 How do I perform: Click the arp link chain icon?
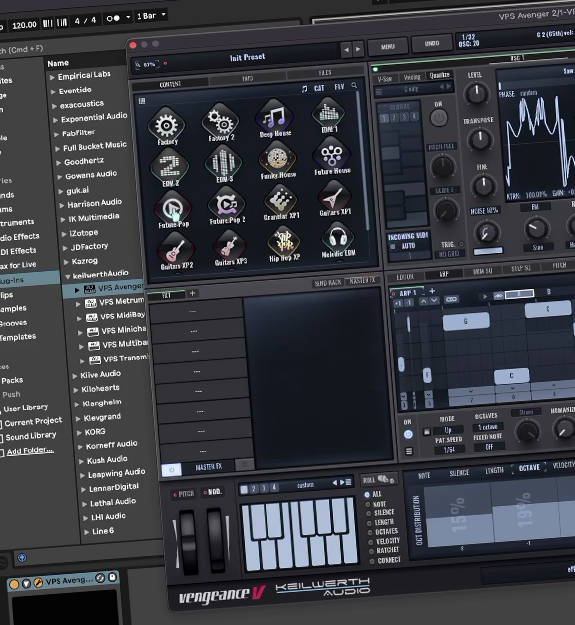pos(451,299)
